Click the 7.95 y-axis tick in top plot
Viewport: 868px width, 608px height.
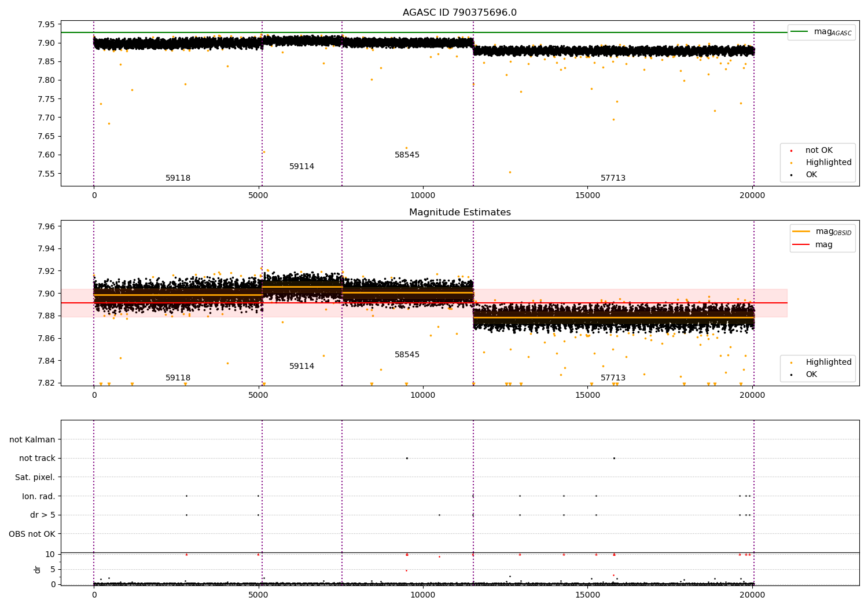click(46, 24)
